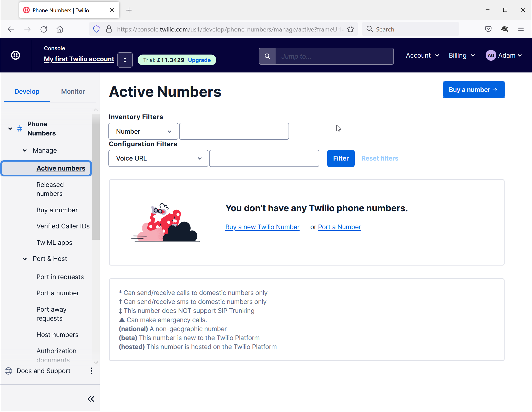Open Firefox hamburger application menu
This screenshot has height=412, width=532.
[521, 29]
